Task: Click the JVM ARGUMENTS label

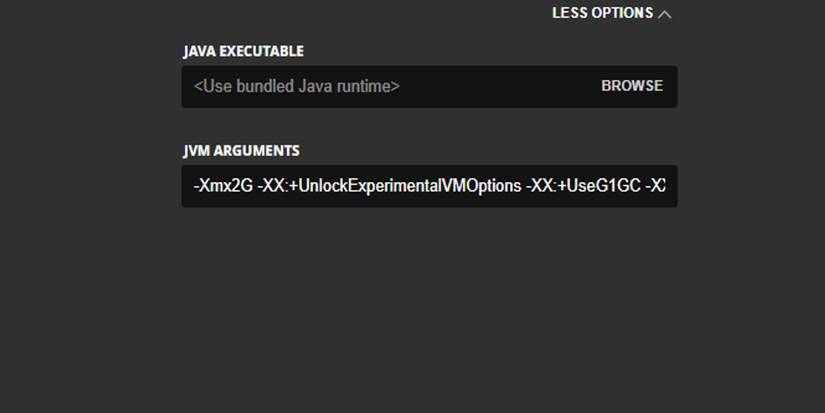Action: [x=241, y=151]
